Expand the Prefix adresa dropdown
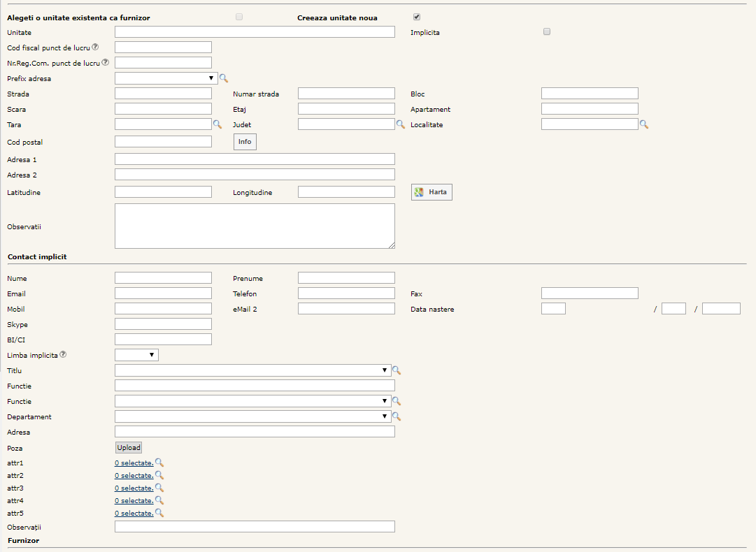This screenshot has height=552, width=756. point(166,78)
